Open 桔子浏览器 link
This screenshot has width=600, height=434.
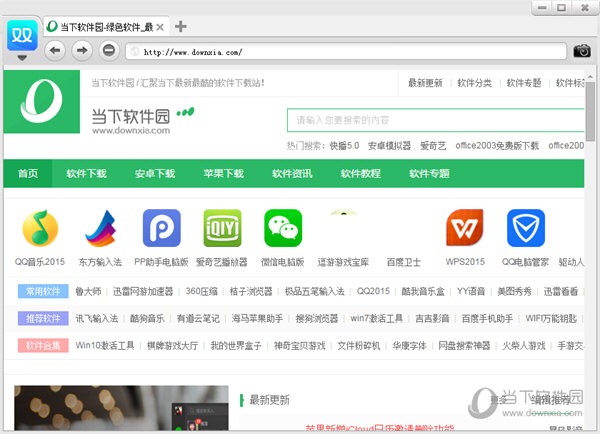[x=251, y=292]
